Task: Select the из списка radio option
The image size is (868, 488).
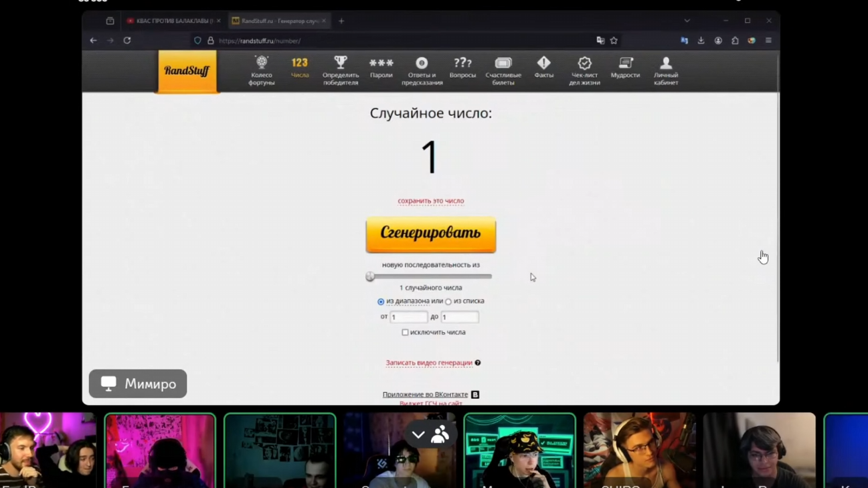Action: coord(448,302)
